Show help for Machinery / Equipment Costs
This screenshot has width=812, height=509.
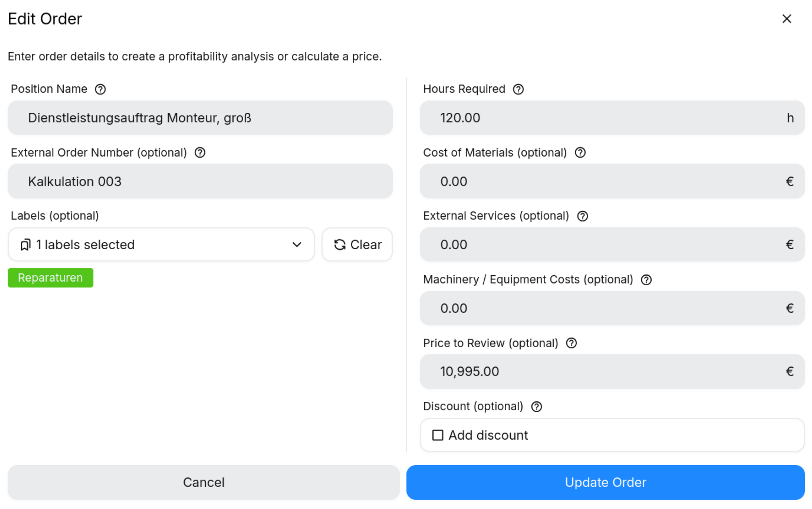pyautogui.click(x=646, y=280)
